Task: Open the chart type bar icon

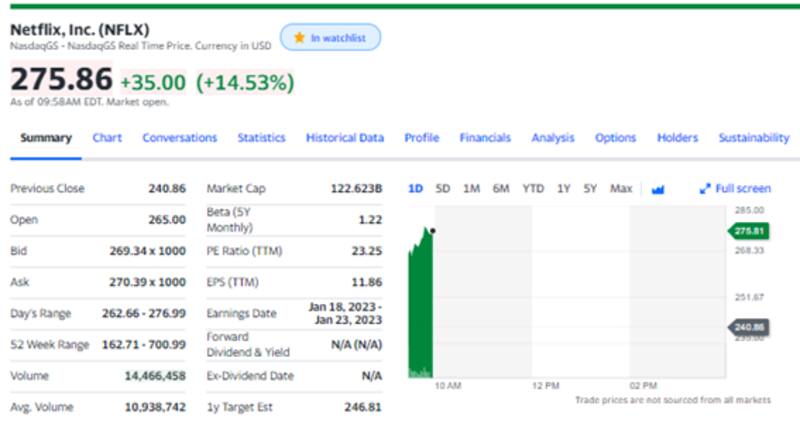Action: (657, 188)
